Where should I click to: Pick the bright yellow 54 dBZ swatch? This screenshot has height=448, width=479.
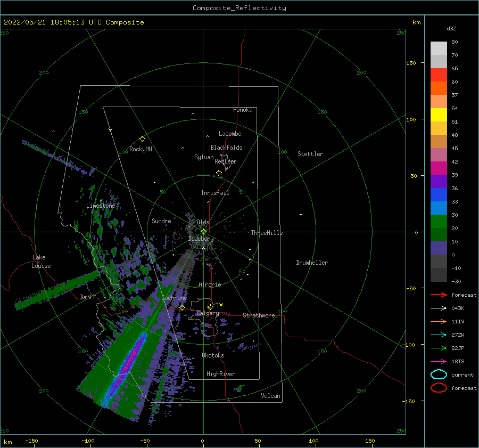(x=439, y=115)
